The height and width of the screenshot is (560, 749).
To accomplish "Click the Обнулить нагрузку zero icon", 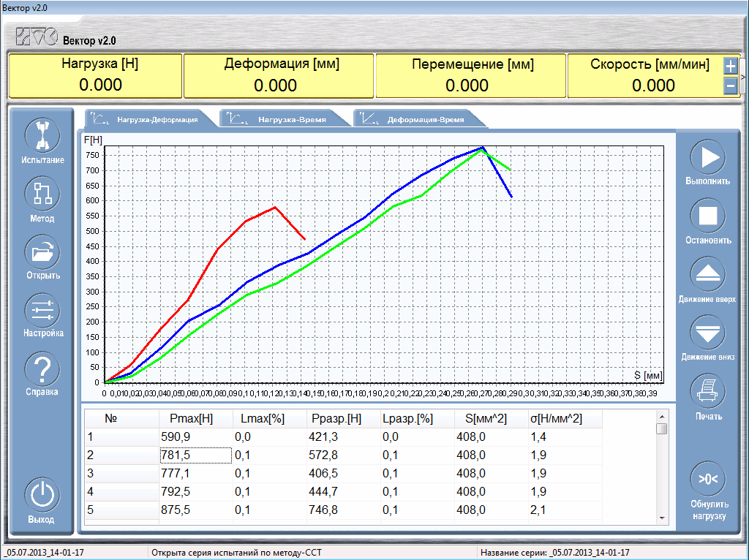I will pyautogui.click(x=707, y=479).
